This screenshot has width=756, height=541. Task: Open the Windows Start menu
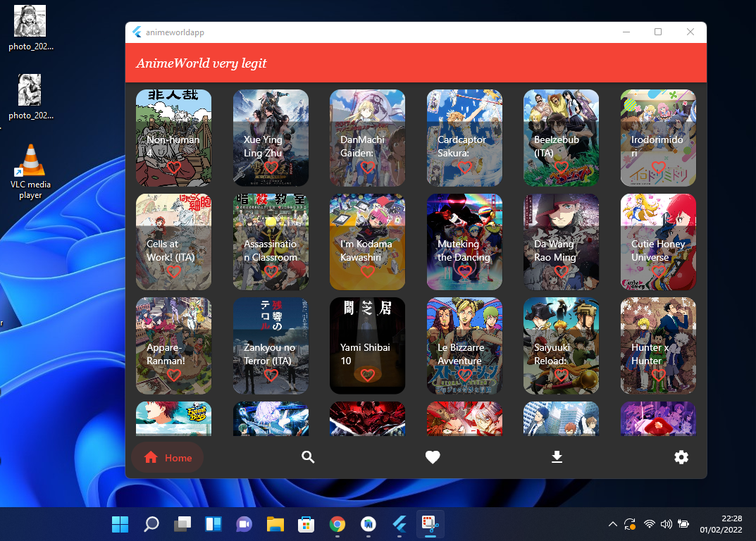click(x=120, y=524)
